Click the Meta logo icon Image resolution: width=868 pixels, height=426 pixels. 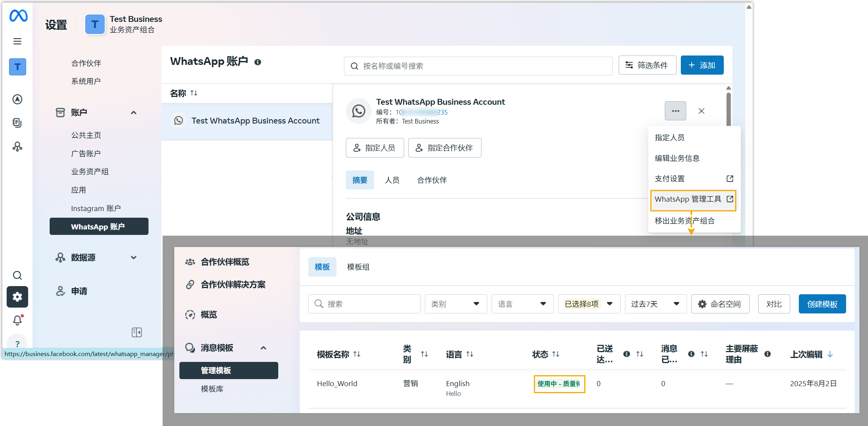18,16
